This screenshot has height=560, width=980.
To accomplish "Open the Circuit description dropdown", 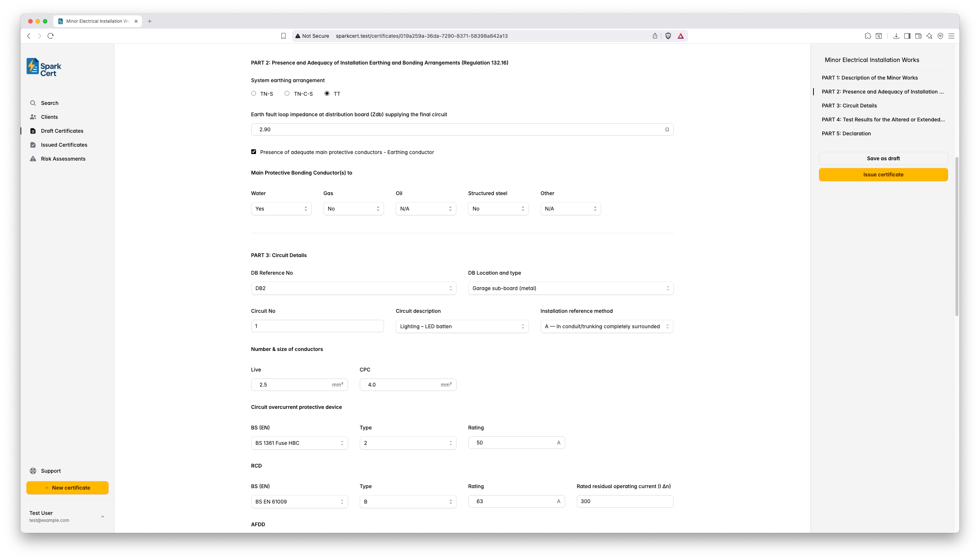I will coord(461,326).
